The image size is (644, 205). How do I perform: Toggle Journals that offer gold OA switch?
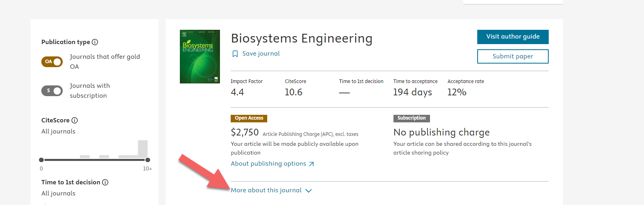(x=52, y=62)
